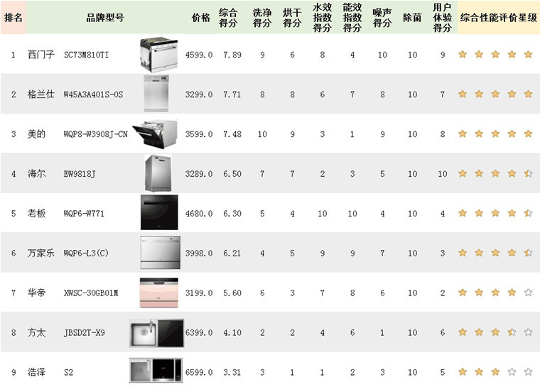The width and height of the screenshot is (540, 392).
Task: Click the half star in 海尔 row
Action: click(529, 173)
